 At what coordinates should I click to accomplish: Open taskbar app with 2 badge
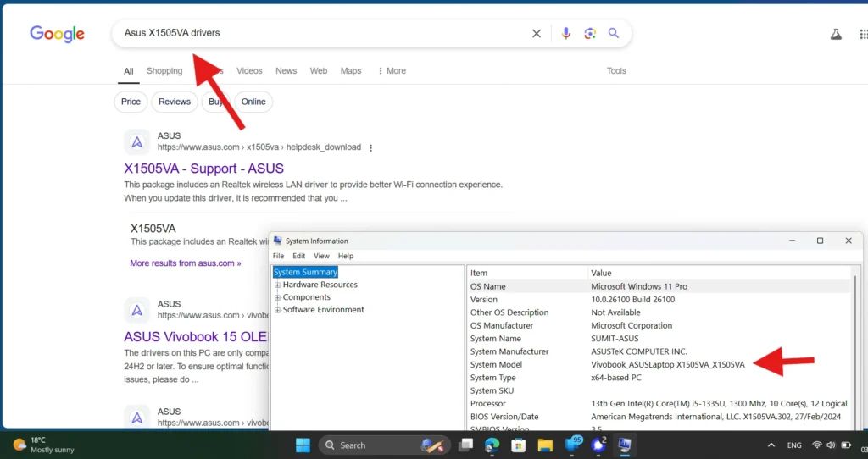(598, 444)
